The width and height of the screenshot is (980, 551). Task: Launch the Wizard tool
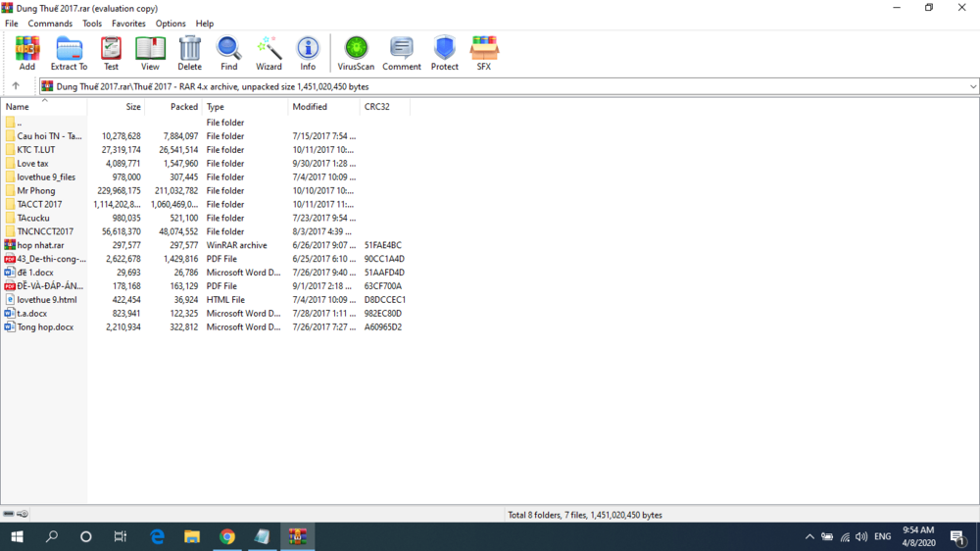point(269,53)
